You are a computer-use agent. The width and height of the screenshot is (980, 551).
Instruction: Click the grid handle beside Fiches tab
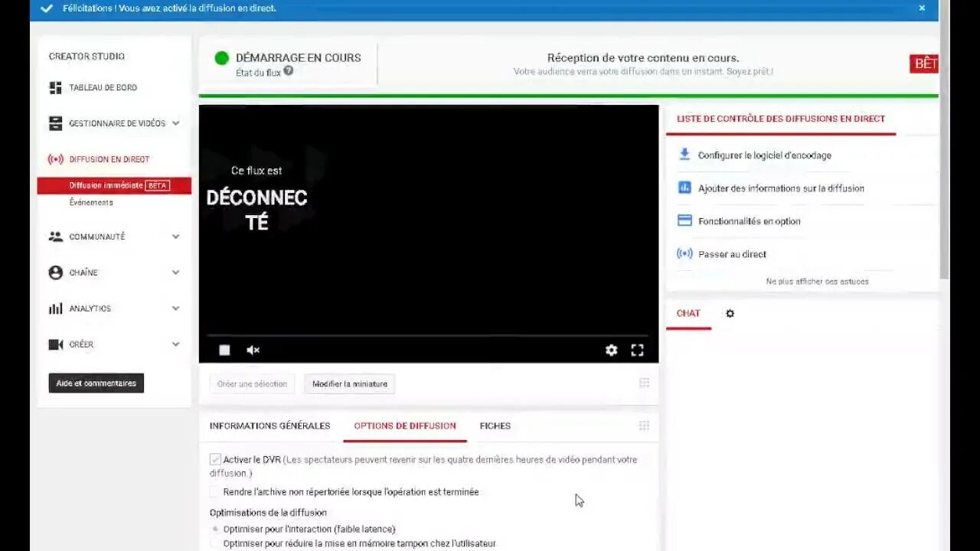click(644, 425)
